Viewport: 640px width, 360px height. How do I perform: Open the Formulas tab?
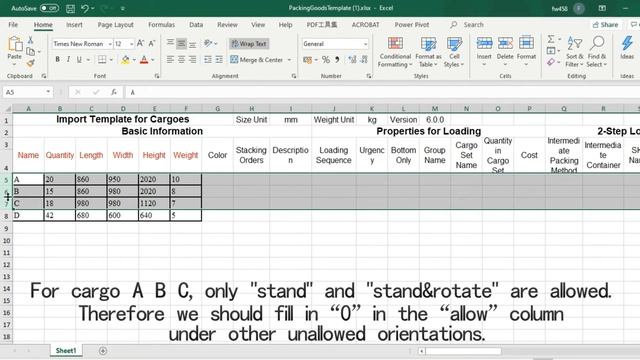pos(161,25)
